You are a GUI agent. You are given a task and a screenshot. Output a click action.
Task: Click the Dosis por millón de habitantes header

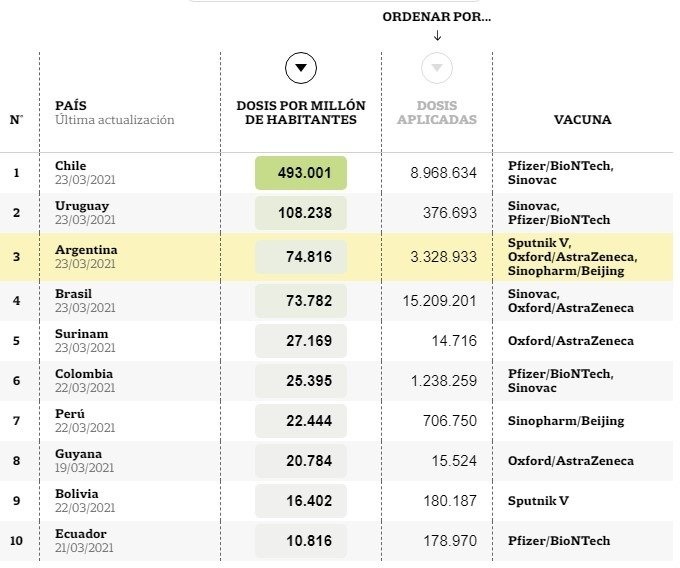tap(301, 112)
